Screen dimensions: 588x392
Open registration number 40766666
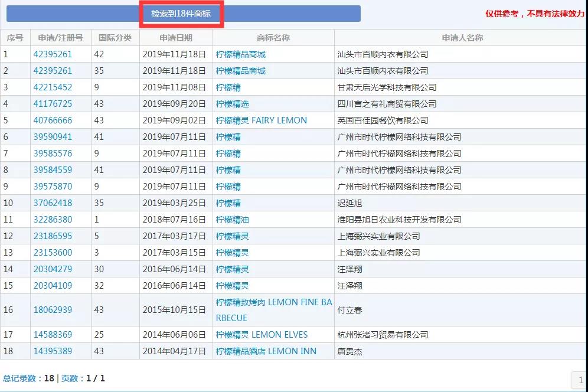(53, 120)
